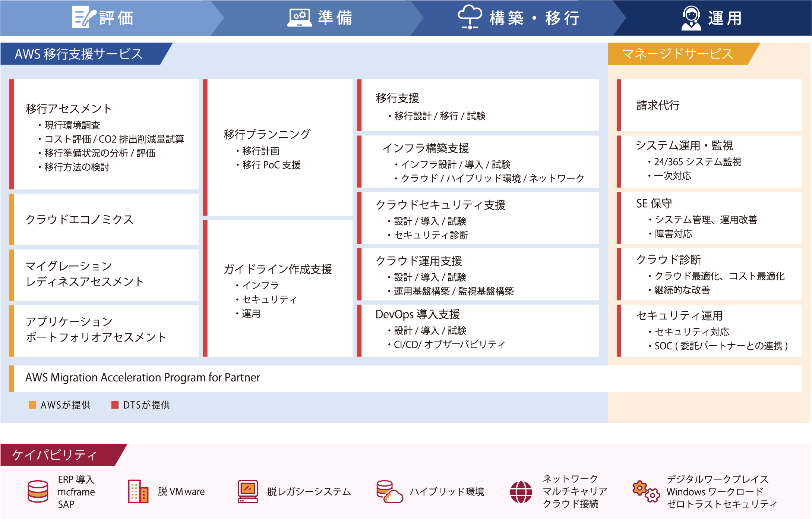Click the gears icon beside デジタルワークプレイス
Viewport: 812px width, 519px height.
tap(646, 491)
